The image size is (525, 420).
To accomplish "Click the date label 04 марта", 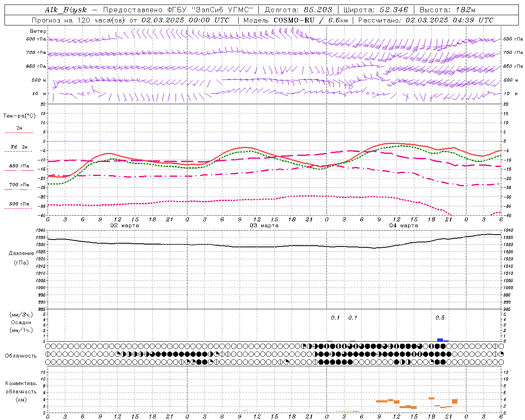I will coord(404,225).
